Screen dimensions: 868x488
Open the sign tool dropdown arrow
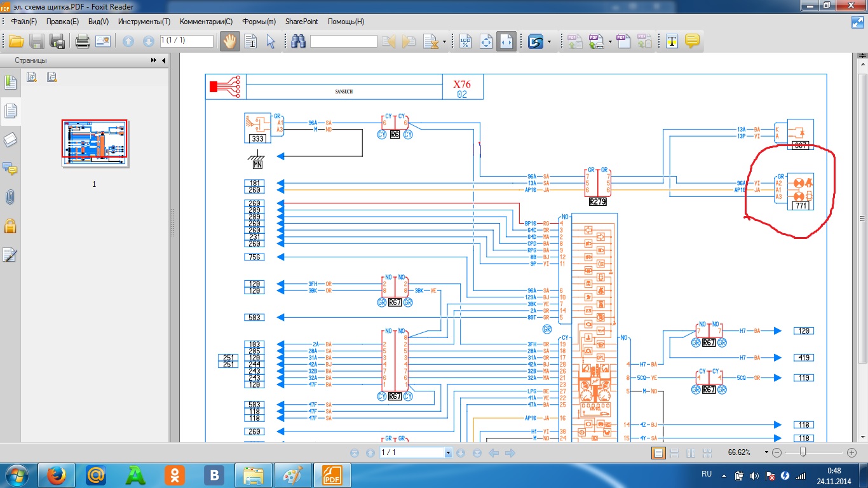pyautogui.click(x=549, y=43)
